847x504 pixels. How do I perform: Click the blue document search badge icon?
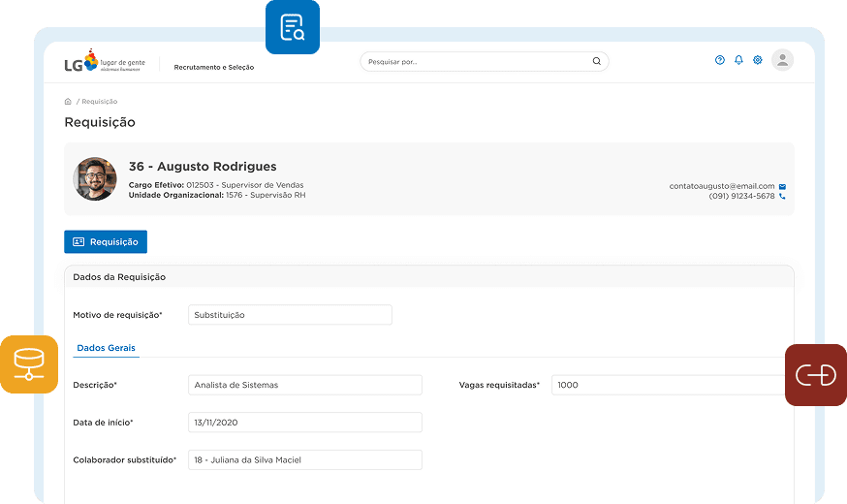coord(293,27)
